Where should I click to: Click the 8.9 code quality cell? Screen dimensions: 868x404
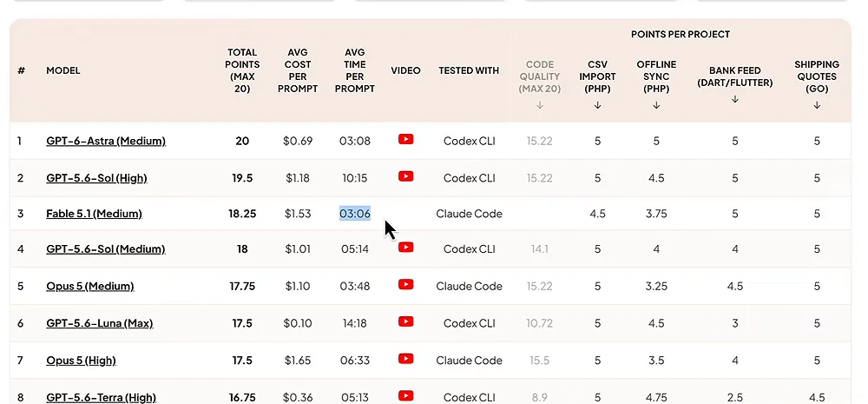540,397
